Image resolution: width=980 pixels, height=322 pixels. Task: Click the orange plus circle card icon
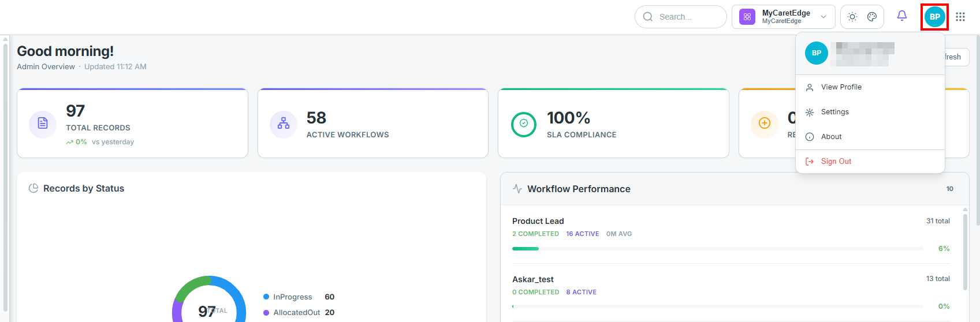pyautogui.click(x=764, y=124)
